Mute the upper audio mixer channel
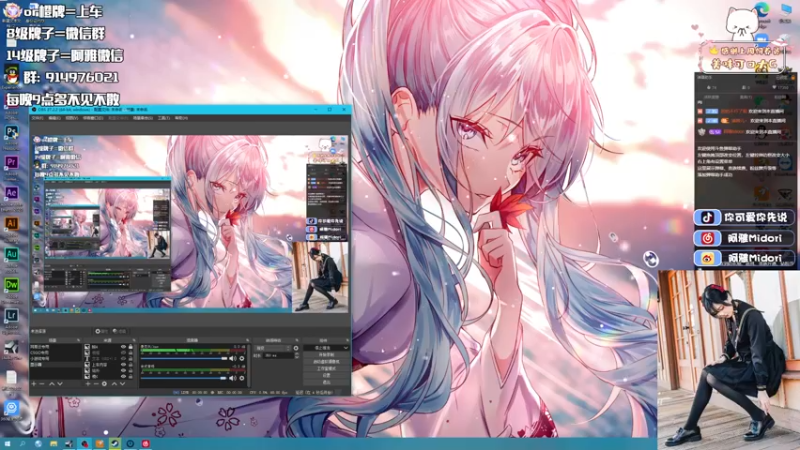 click(x=233, y=358)
